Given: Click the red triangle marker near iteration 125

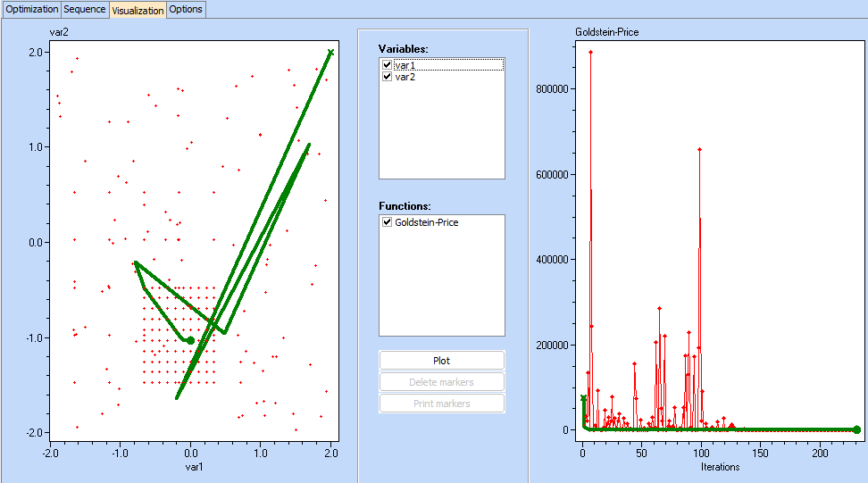Looking at the screenshot, I should click(731, 426).
